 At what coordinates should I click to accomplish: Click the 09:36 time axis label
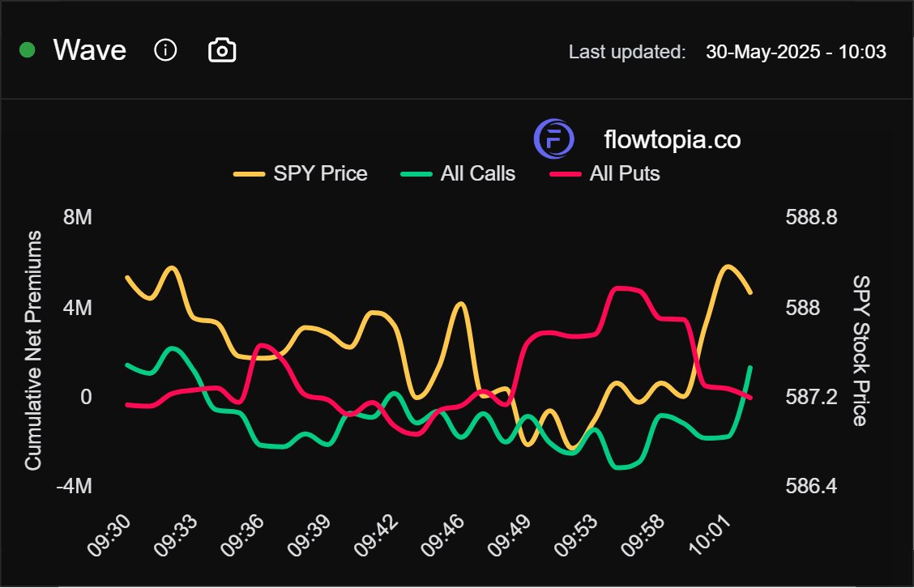tap(242, 535)
